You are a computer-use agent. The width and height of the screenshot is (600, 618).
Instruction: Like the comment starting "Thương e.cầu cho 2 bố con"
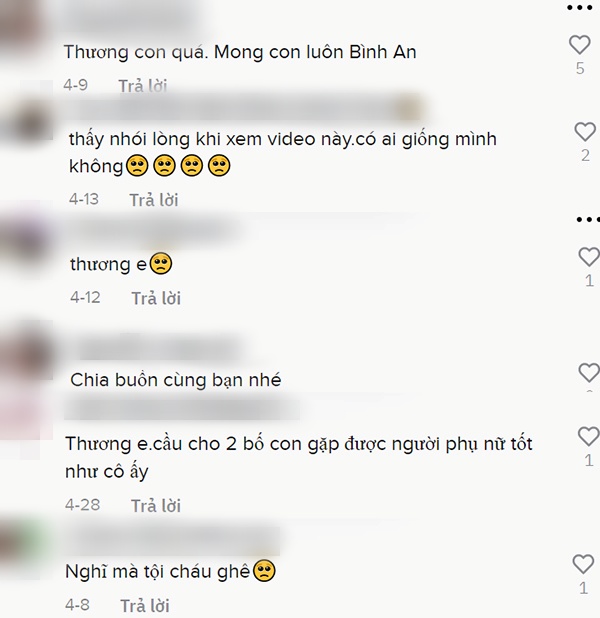coord(589,436)
